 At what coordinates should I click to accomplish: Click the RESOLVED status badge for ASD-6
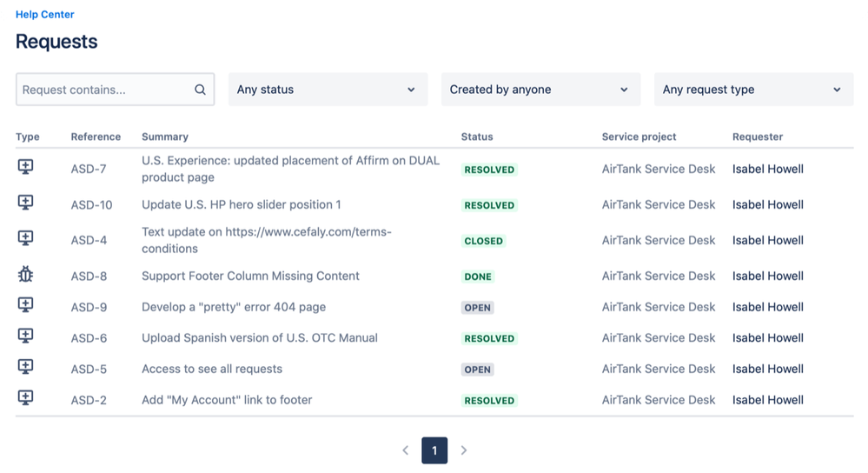[489, 338]
